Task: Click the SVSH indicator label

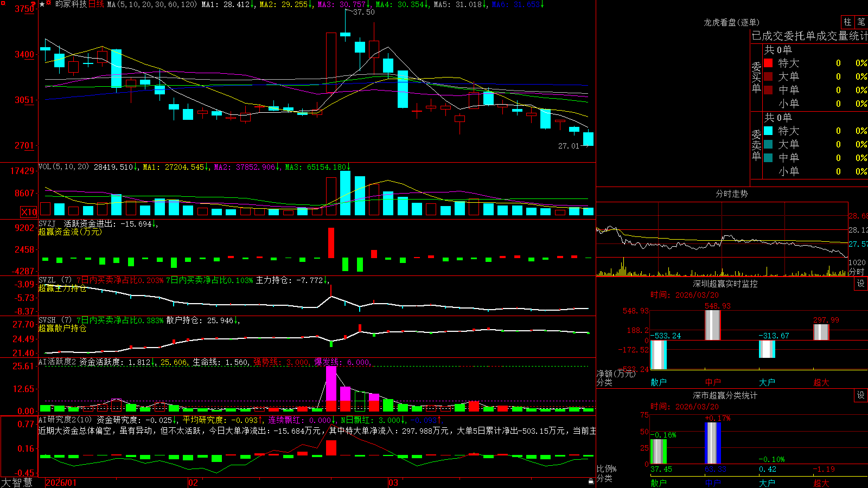Action: point(47,320)
